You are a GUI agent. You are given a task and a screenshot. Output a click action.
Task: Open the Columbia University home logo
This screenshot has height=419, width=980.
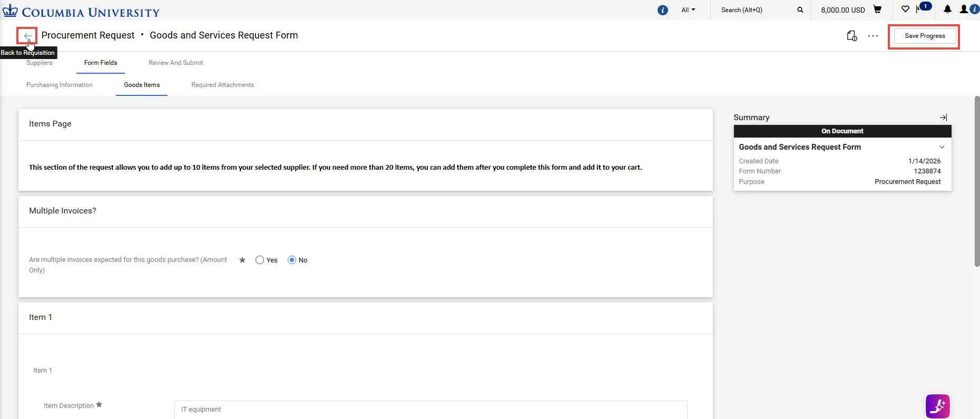(81, 11)
